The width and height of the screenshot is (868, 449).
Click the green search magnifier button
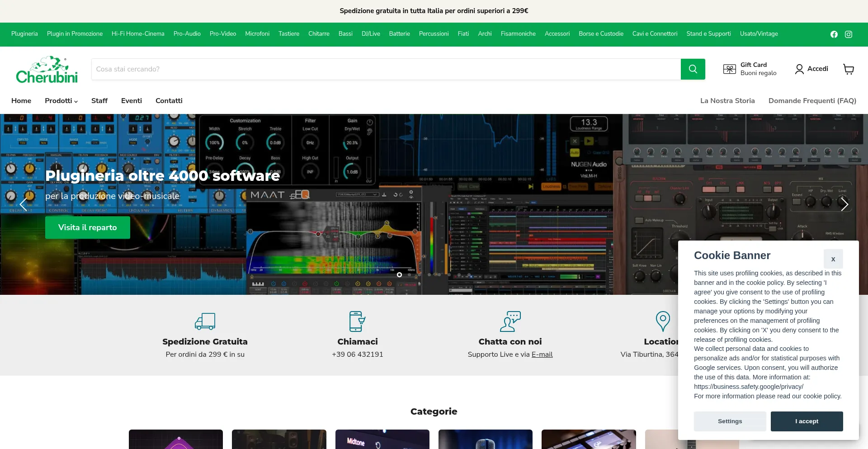pos(693,69)
